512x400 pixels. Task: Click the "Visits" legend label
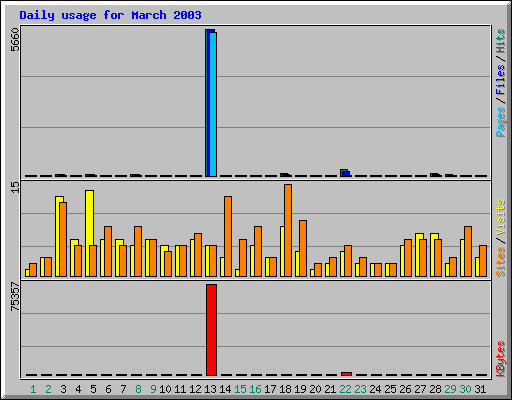[500, 217]
